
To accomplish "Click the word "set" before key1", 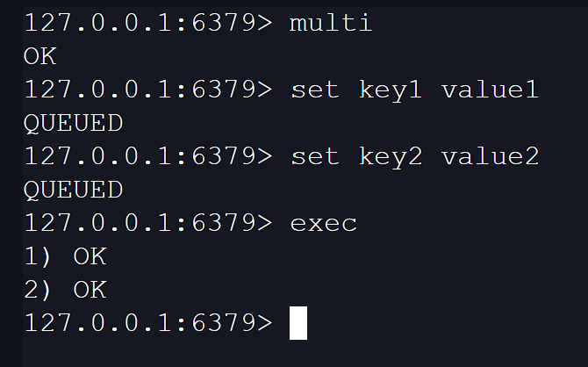I will [314, 90].
